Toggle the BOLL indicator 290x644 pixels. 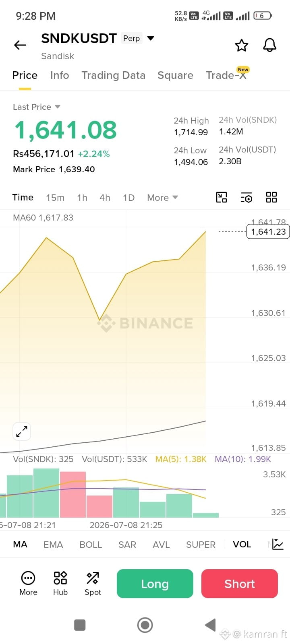pos(91,545)
